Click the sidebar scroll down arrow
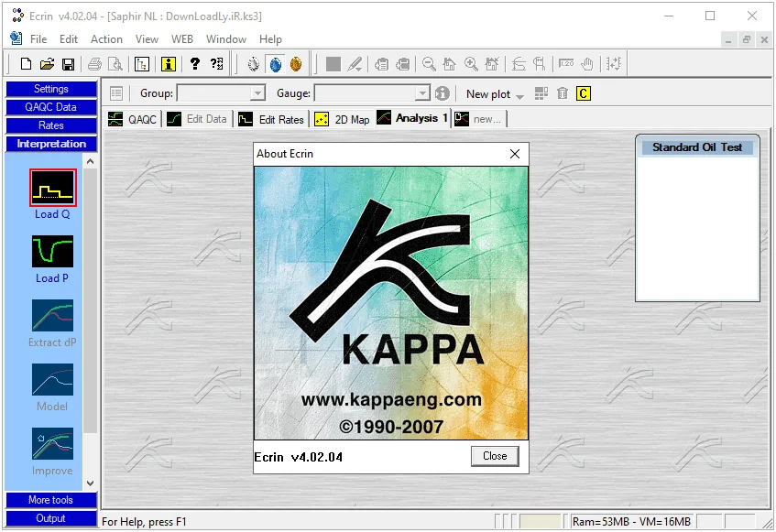The width and height of the screenshot is (776, 532). (x=90, y=483)
